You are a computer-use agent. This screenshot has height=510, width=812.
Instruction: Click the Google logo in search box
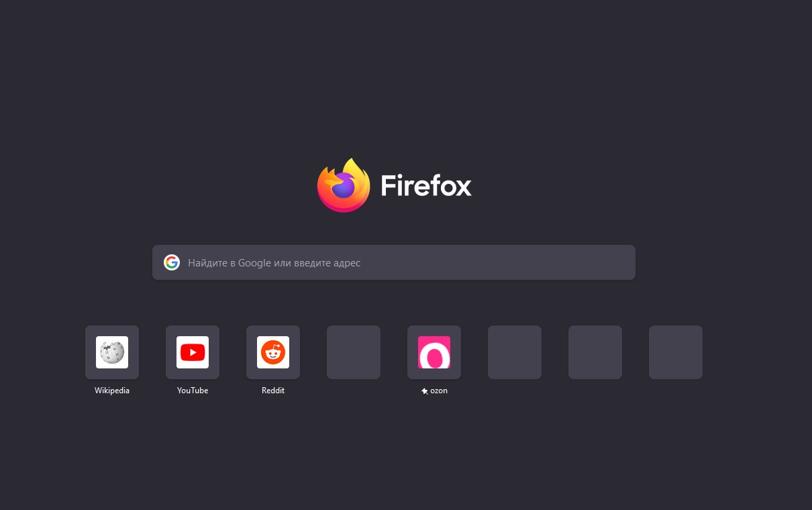[x=172, y=262]
